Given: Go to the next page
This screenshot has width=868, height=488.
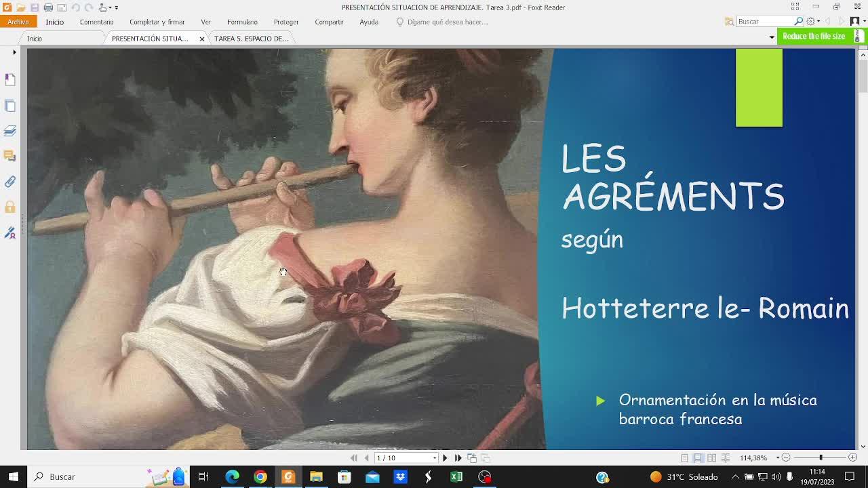Looking at the screenshot, I should pyautogui.click(x=445, y=458).
